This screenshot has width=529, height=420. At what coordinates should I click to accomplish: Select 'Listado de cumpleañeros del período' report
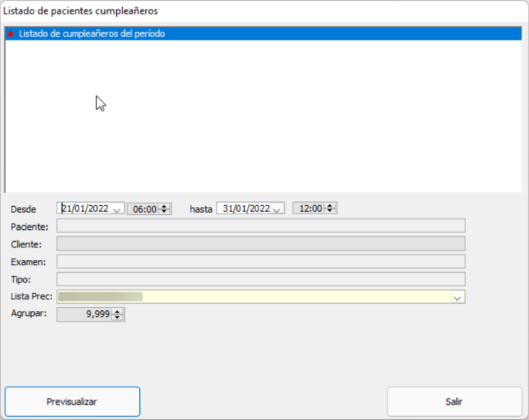pyautogui.click(x=92, y=34)
